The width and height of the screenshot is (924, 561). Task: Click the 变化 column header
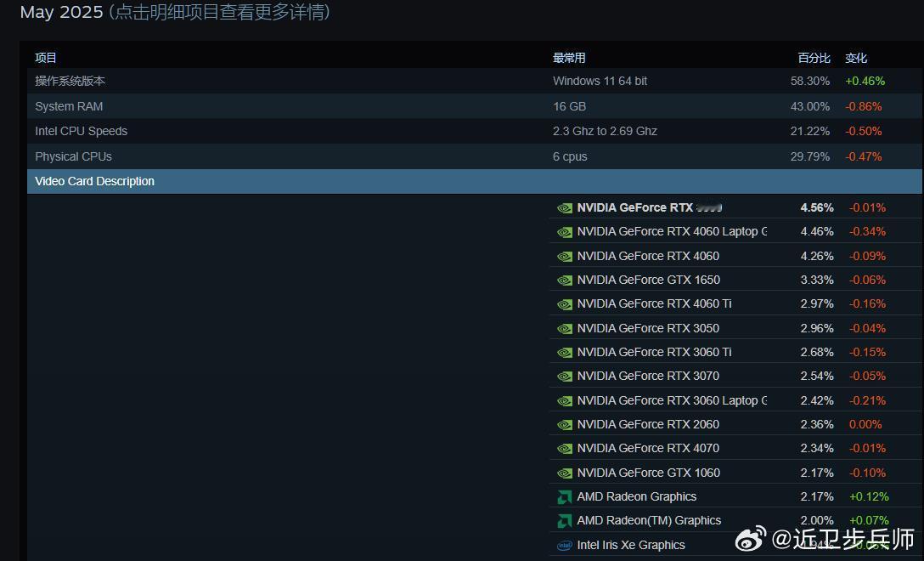point(856,58)
